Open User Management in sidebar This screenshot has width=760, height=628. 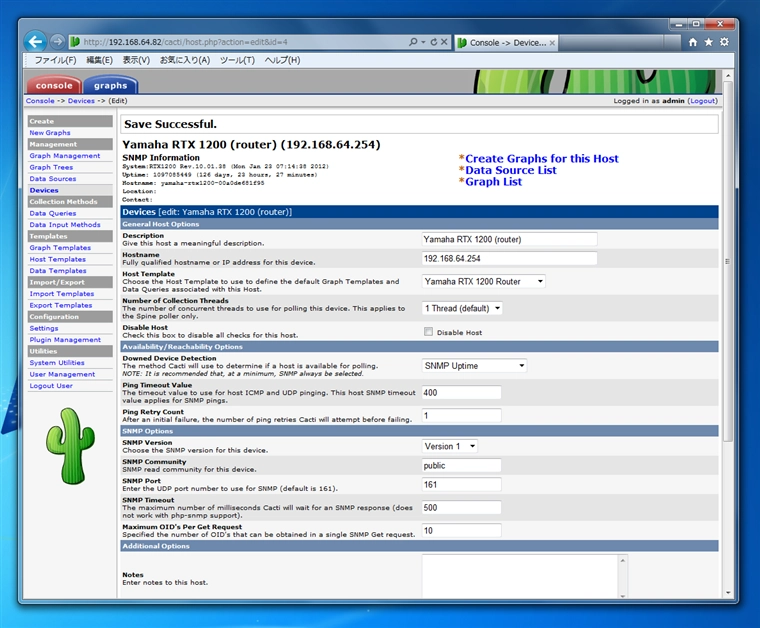[x=62, y=374]
